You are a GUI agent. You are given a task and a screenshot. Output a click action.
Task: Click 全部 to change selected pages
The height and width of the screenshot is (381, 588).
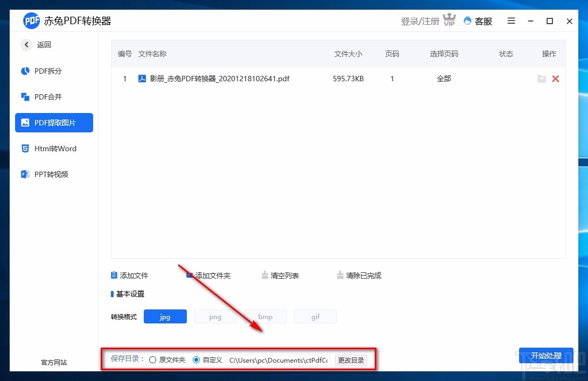(x=444, y=79)
